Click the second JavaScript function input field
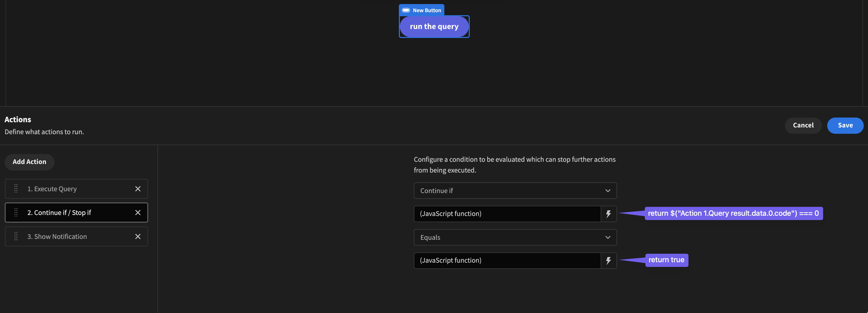This screenshot has width=868, height=313. pyautogui.click(x=489, y=260)
